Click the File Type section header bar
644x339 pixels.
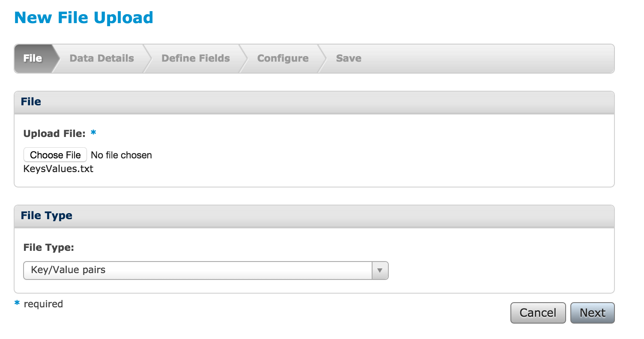(x=314, y=216)
